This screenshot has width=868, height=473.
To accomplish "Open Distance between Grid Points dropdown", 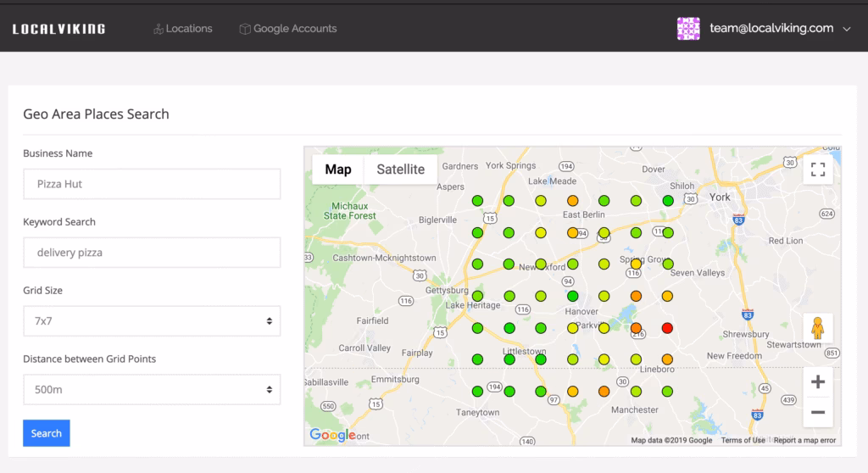I will tap(151, 390).
